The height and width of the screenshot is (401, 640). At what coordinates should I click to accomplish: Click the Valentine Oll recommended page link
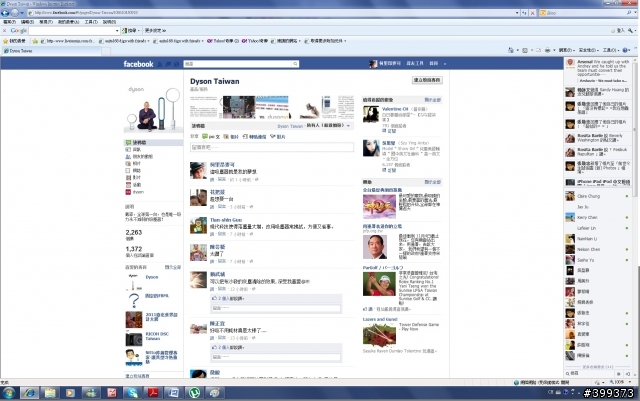pos(395,109)
